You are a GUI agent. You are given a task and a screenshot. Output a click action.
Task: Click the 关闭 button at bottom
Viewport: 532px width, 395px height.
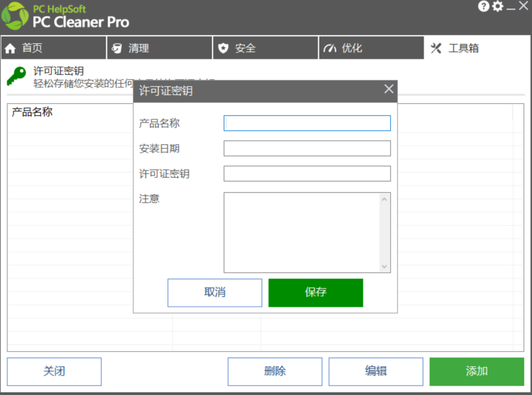coord(54,371)
